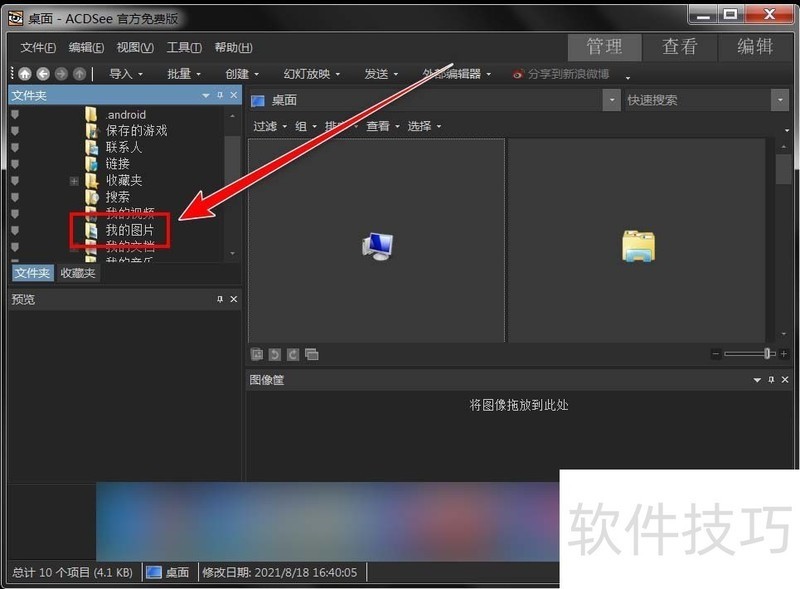Switch to the 收藏夹 tab
Screen dimensions: 800x589
[x=77, y=272]
